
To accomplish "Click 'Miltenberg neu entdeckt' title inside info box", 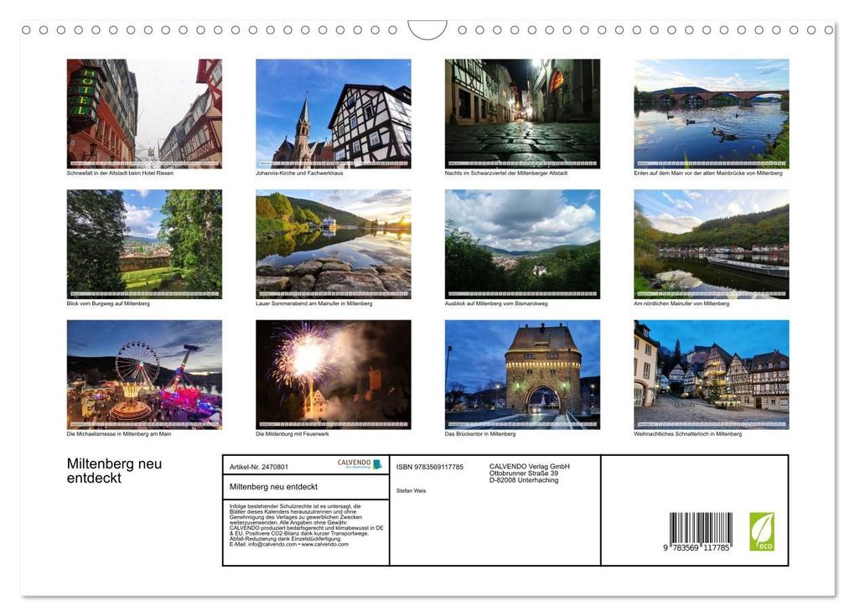I will (274, 487).
